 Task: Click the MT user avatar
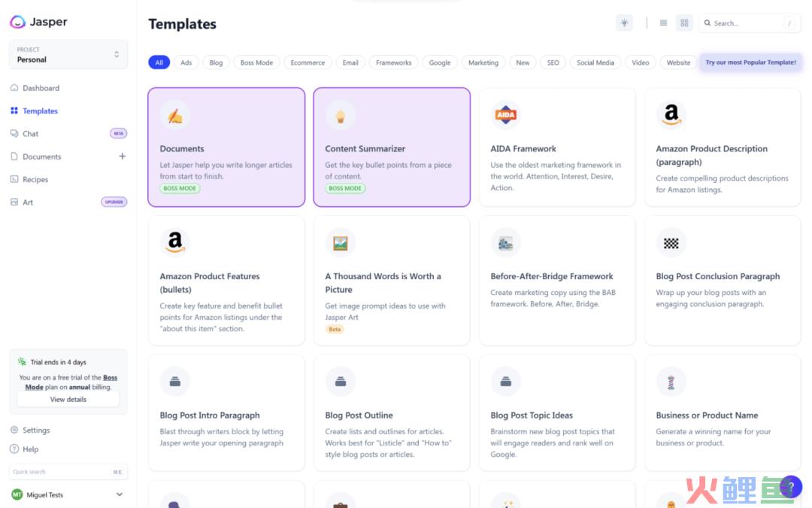tap(17, 494)
